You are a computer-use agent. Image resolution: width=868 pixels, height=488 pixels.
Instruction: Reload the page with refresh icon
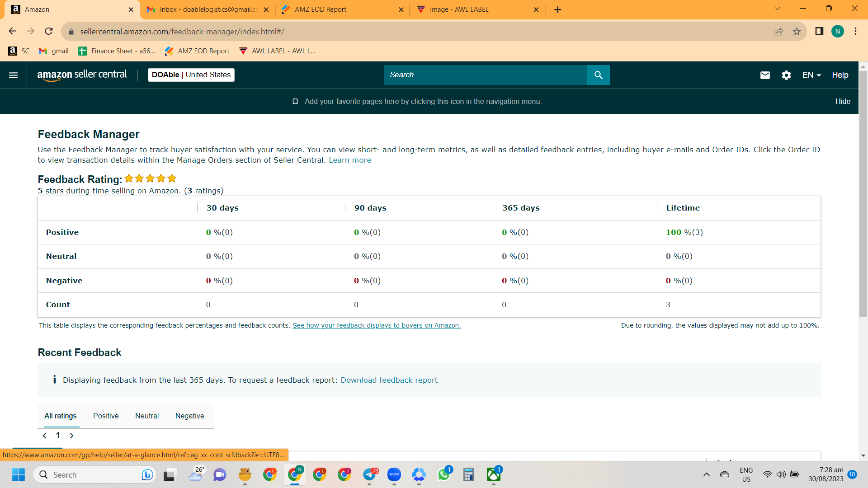49,31
